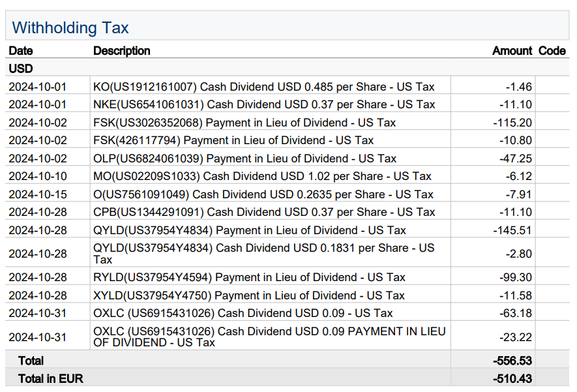
Task: Select FSK(US3026352068) Payment in Lieu entry
Action: [244, 123]
